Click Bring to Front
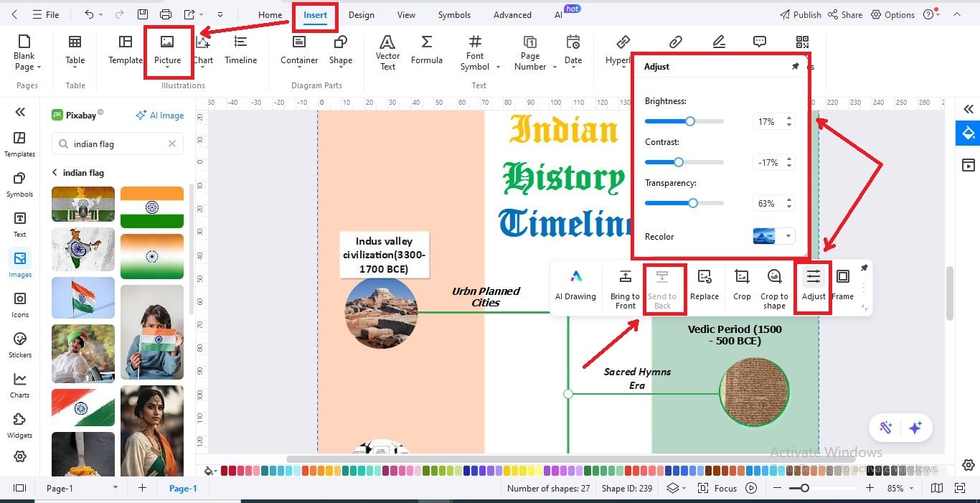 click(625, 290)
